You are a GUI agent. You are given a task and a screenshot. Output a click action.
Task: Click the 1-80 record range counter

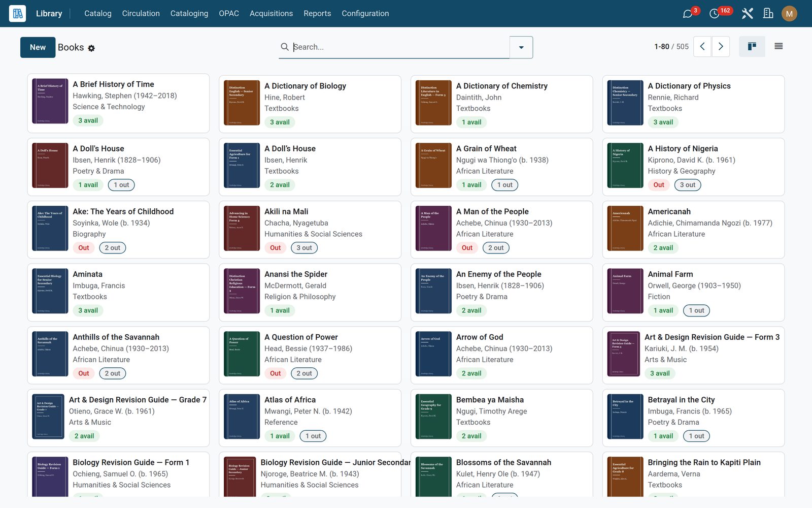coord(662,47)
